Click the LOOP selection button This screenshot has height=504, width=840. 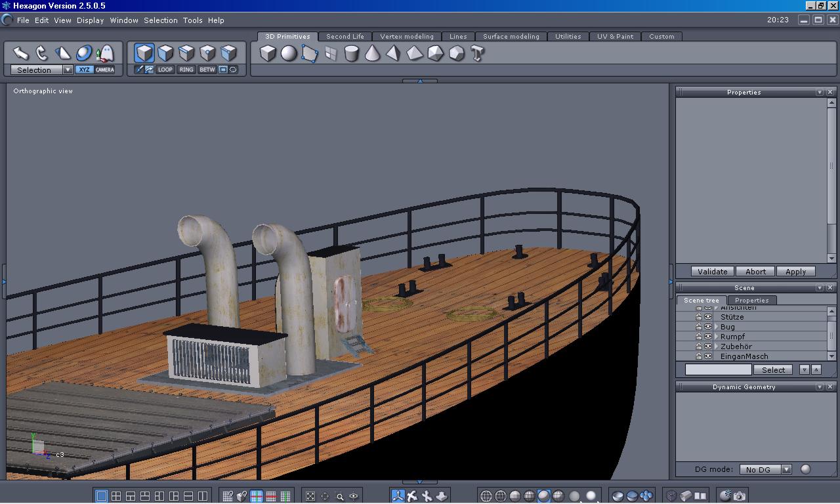[x=165, y=70]
